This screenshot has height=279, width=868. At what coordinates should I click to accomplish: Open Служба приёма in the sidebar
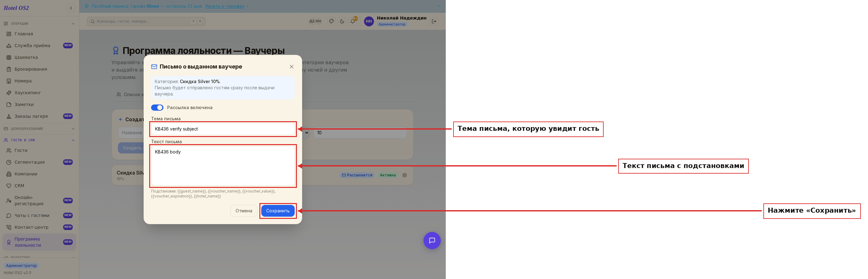coord(39,46)
